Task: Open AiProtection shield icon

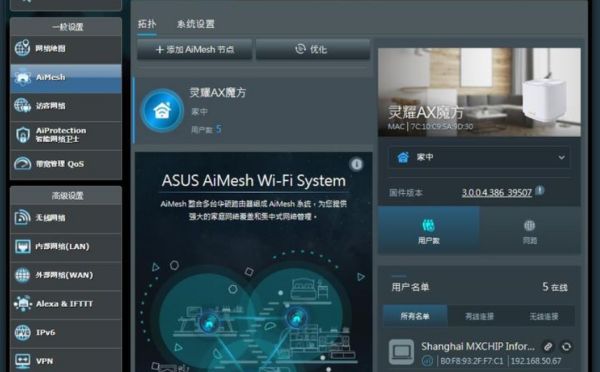Action: 22,135
